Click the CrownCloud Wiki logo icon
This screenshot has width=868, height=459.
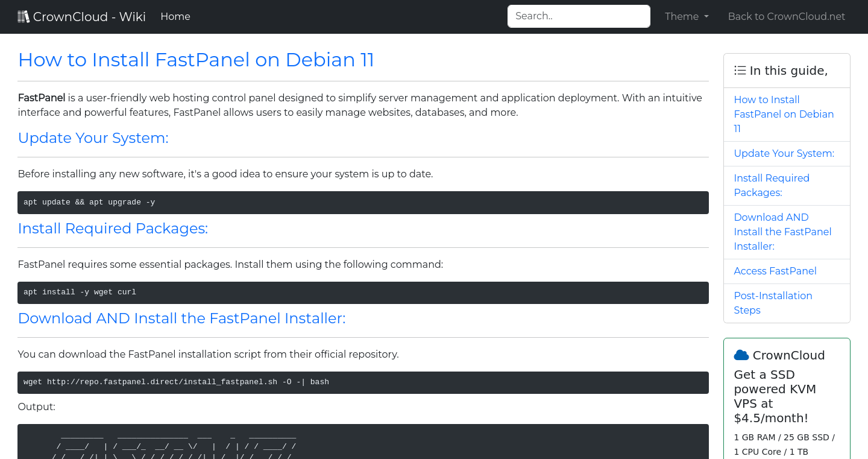tap(24, 16)
